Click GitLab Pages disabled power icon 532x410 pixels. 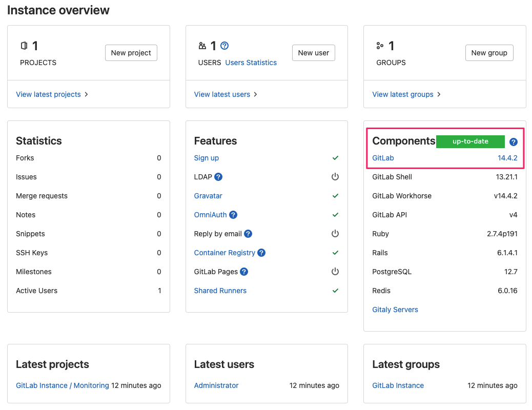coord(335,272)
